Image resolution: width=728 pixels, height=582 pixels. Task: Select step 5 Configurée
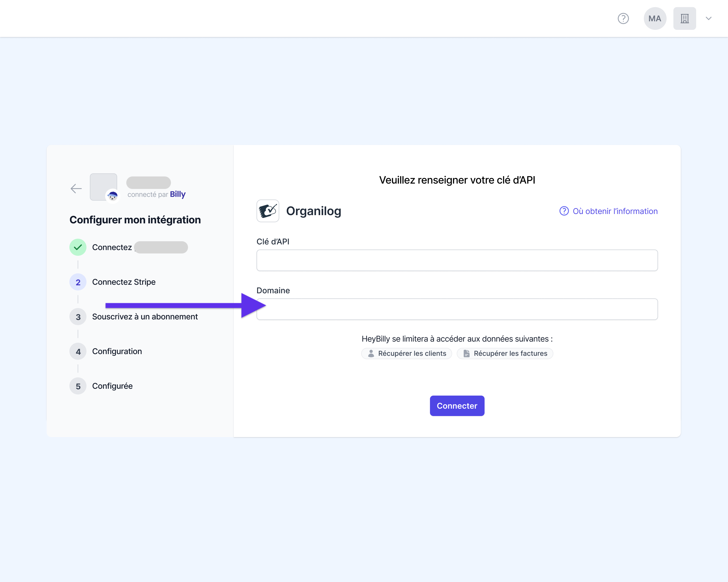point(101,386)
